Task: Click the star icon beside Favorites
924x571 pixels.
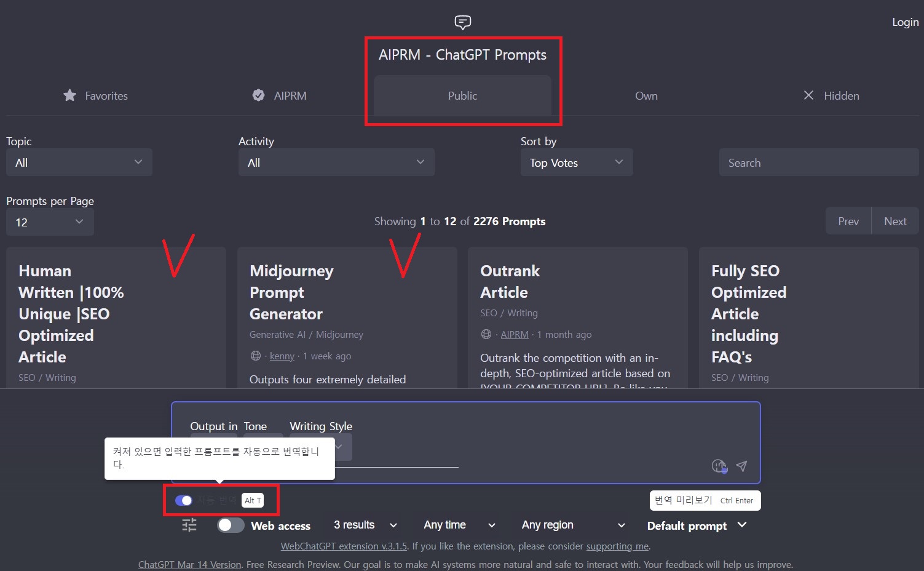Action: point(69,95)
